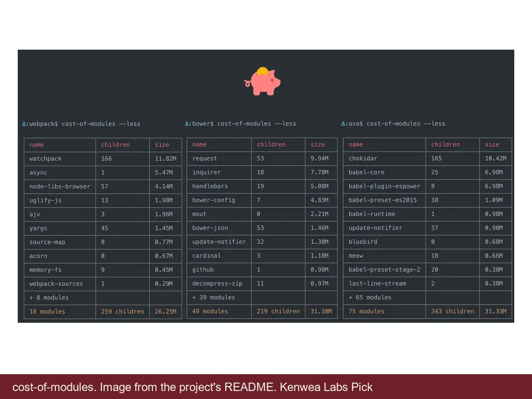Click the 'babel-preset-stage-2' module name
Screen dimensions: 532x399
pos(384,270)
